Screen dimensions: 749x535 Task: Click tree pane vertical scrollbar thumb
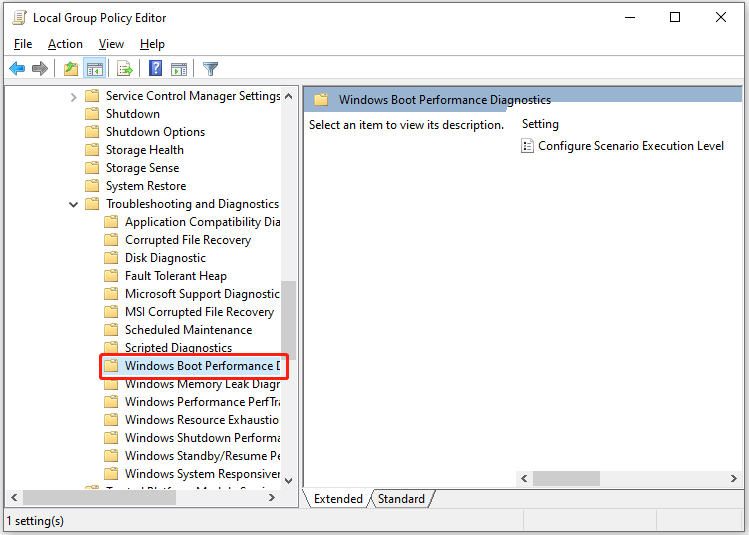289,320
